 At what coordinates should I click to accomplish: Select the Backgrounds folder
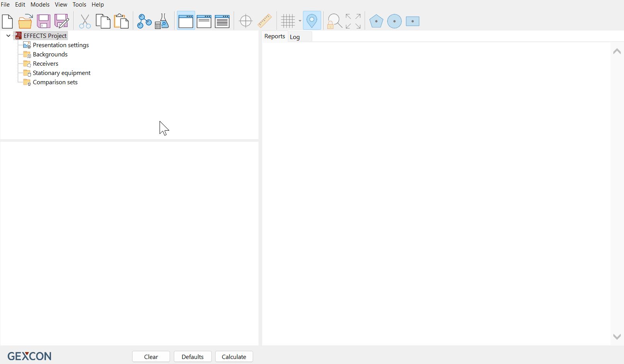click(x=50, y=54)
